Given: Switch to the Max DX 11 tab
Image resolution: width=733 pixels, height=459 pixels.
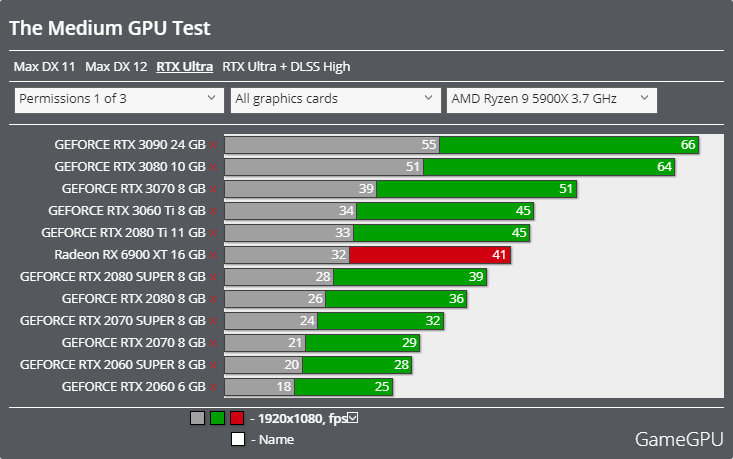Looking at the screenshot, I should tap(44, 66).
